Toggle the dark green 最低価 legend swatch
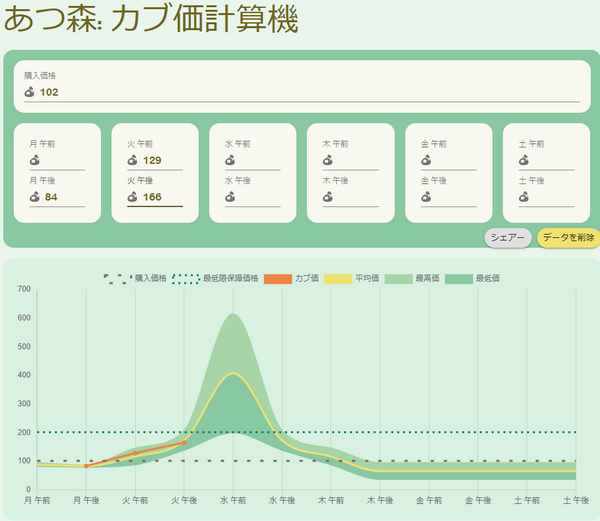Viewport: 600px width, 521px height. click(459, 279)
